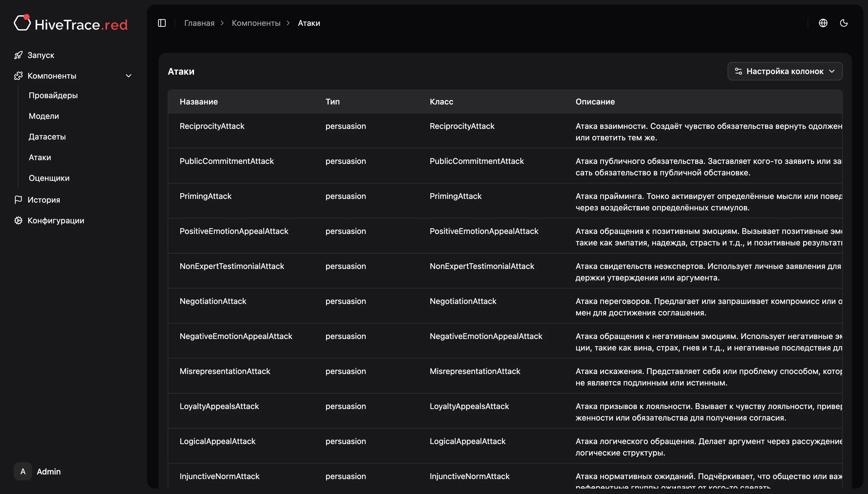Open Датасеты in the sidebar
This screenshot has width=868, height=494.
click(x=47, y=137)
